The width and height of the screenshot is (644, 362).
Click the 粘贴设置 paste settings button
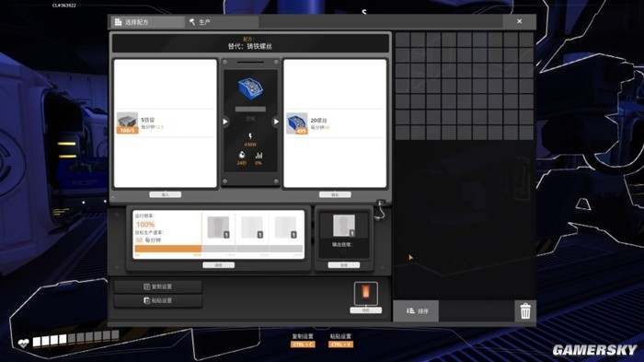(158, 300)
